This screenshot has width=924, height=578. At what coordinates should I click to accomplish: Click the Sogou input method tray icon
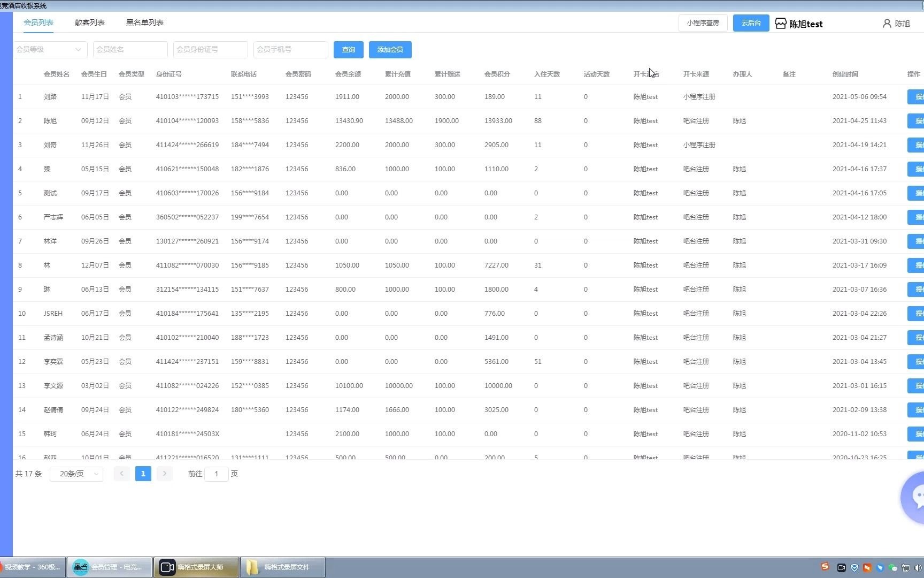tap(825, 567)
